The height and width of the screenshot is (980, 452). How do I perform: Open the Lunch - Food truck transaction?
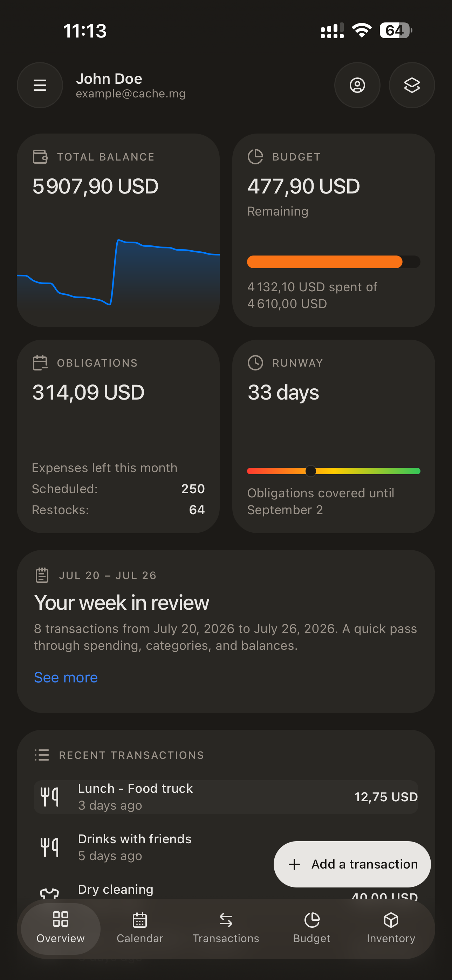click(226, 797)
